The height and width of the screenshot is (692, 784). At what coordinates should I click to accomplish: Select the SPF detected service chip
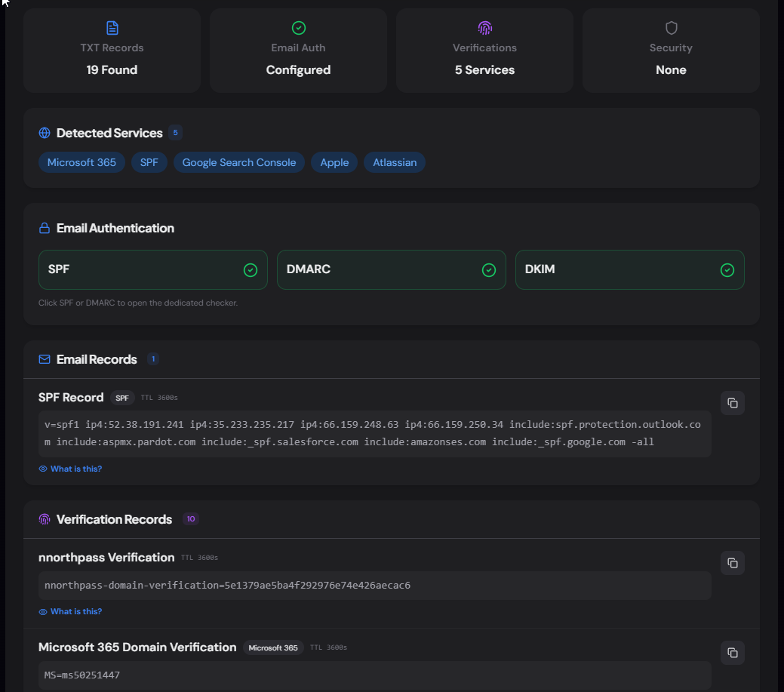click(x=149, y=162)
